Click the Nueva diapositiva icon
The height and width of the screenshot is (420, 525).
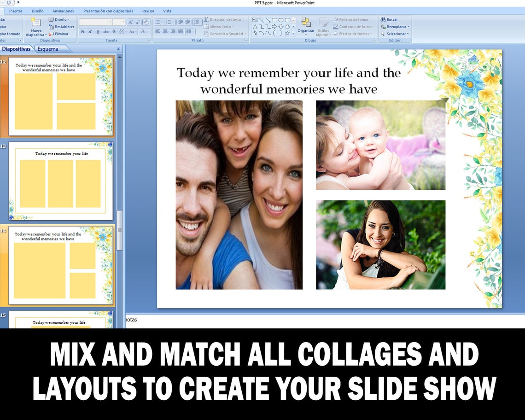point(35,23)
